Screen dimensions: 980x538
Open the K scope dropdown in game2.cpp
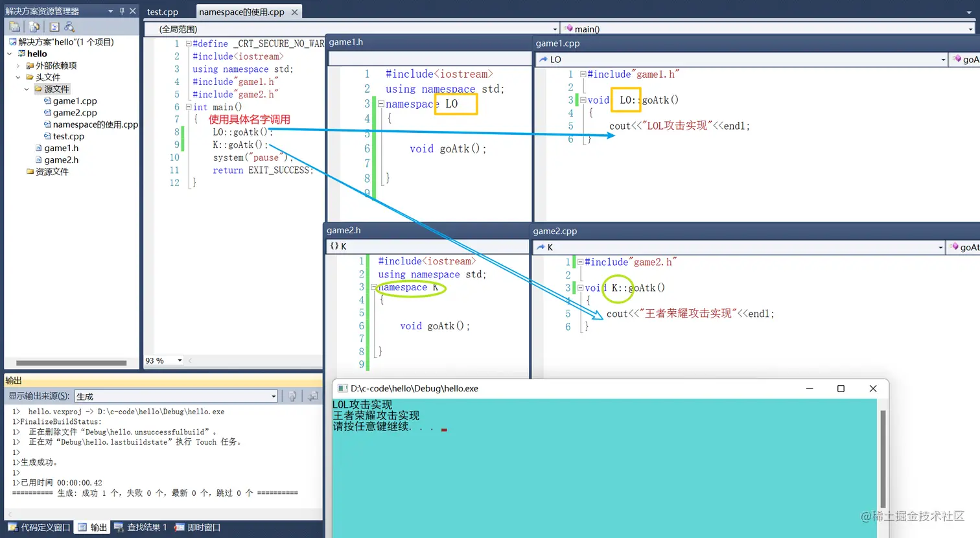coord(940,247)
